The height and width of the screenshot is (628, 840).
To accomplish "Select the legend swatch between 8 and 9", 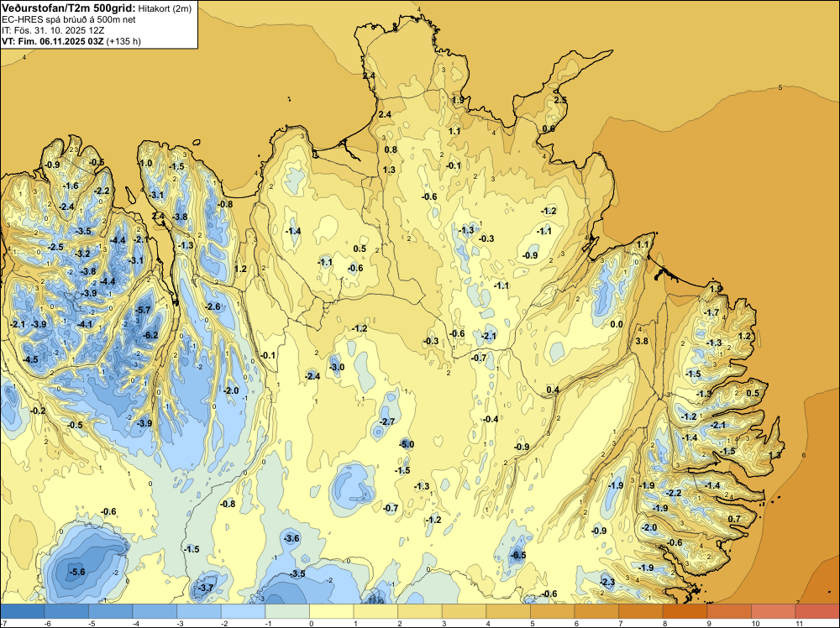I will coord(685,611).
